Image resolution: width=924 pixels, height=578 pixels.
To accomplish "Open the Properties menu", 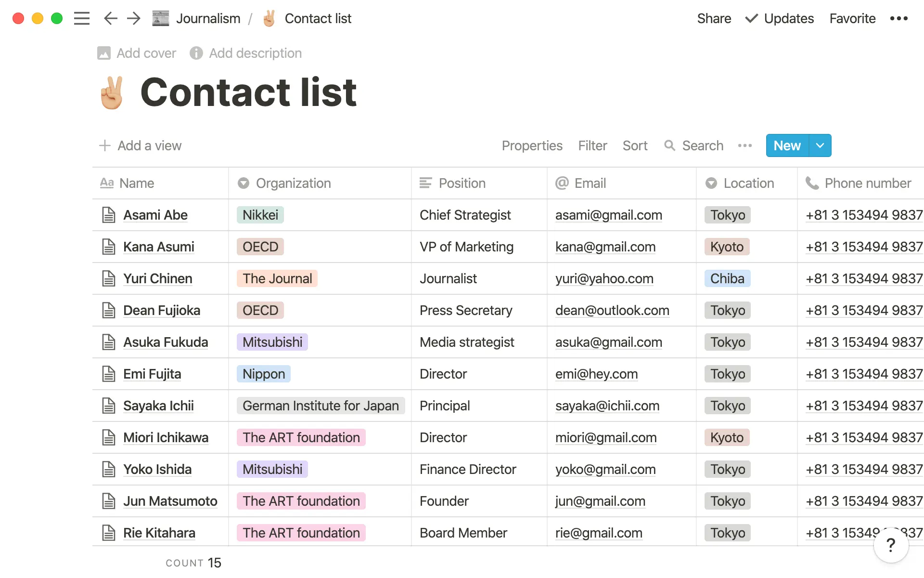I will click(532, 145).
